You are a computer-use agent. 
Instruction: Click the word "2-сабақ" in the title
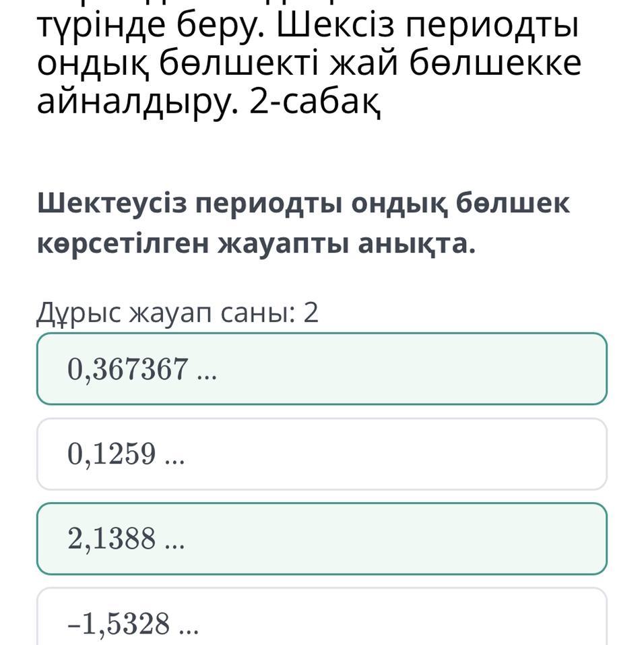pyautogui.click(x=314, y=103)
